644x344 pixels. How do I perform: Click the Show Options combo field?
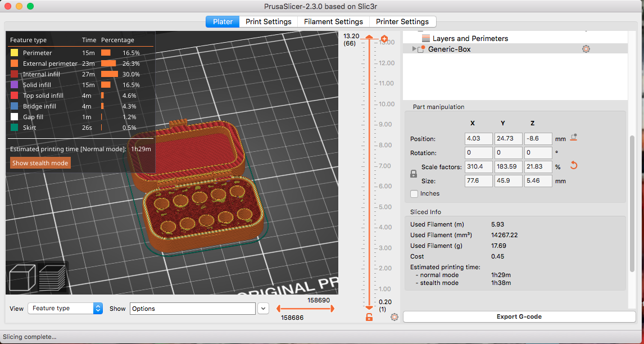pyautogui.click(x=193, y=308)
